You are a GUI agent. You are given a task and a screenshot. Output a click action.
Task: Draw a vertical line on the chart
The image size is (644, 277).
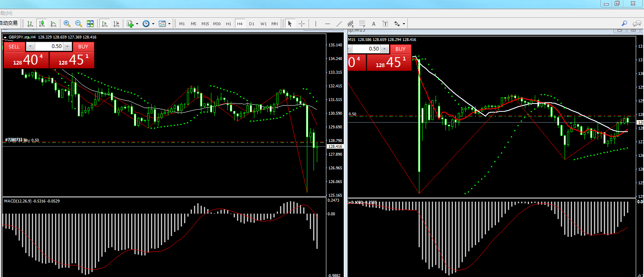(x=316, y=24)
